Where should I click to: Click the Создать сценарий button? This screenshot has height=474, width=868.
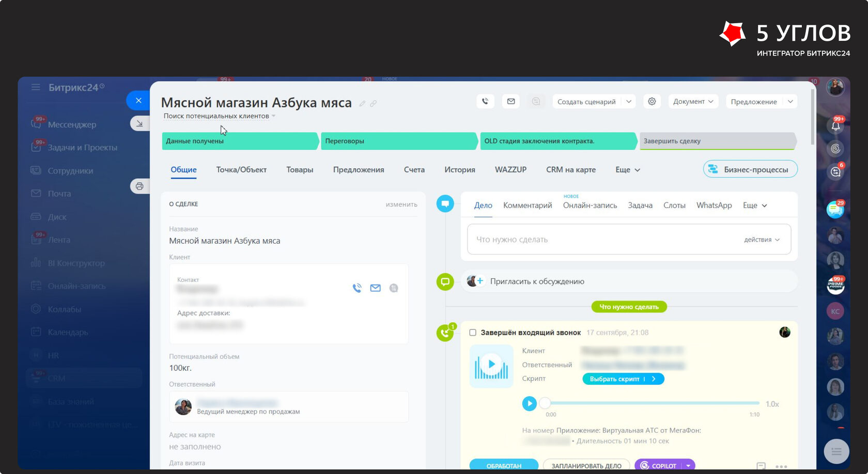586,102
